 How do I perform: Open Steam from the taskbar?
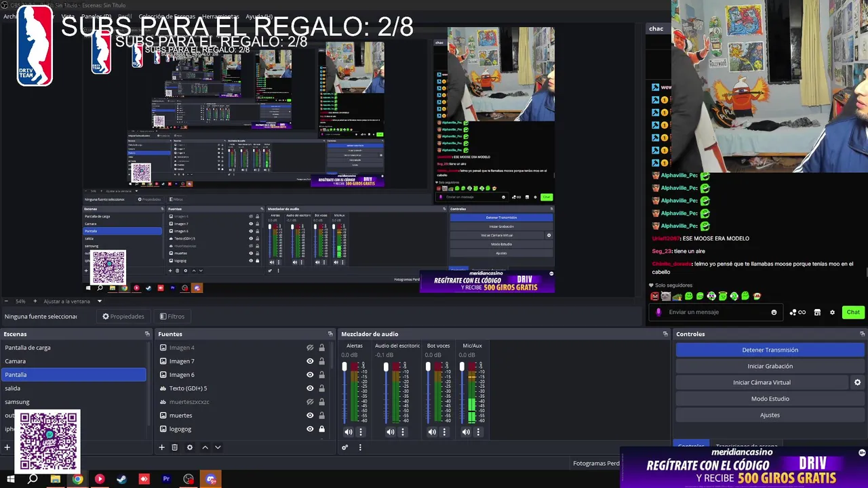[121, 479]
